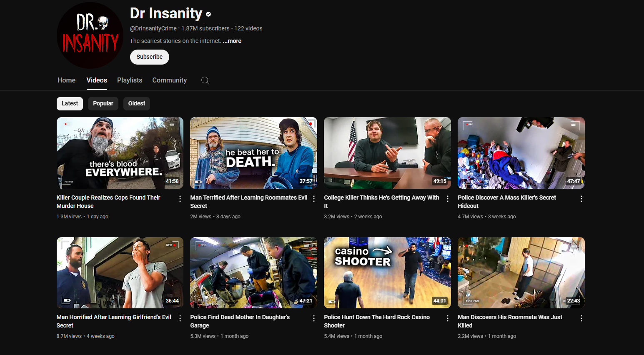The height and width of the screenshot is (355, 644).
Task: Click '3.2M views • 2 weeks ago' text
Action: (353, 217)
